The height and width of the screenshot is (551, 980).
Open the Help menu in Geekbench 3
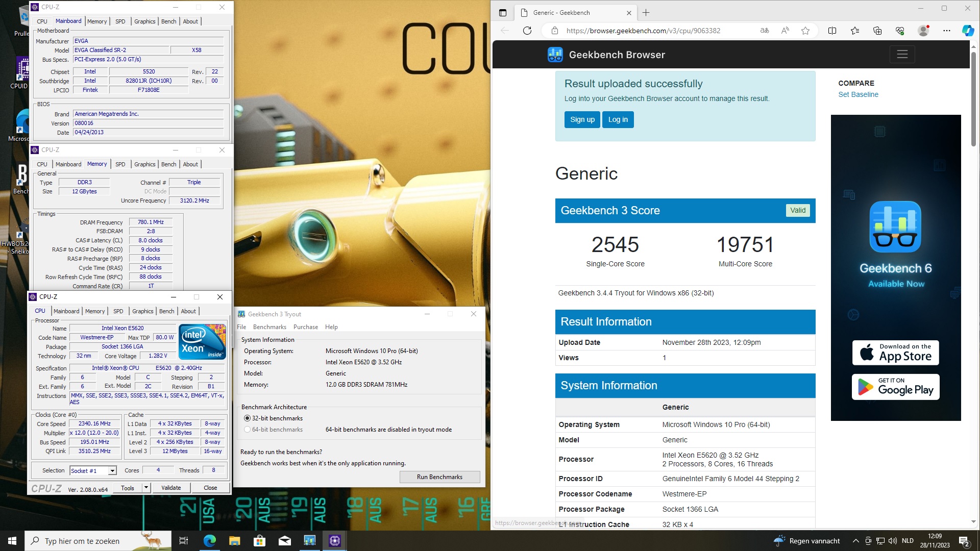331,327
